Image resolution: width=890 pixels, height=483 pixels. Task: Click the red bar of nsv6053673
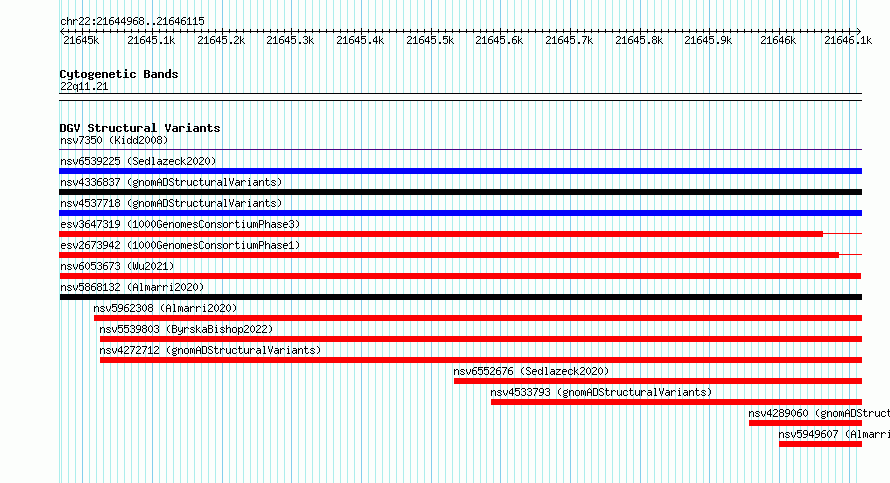(x=460, y=276)
